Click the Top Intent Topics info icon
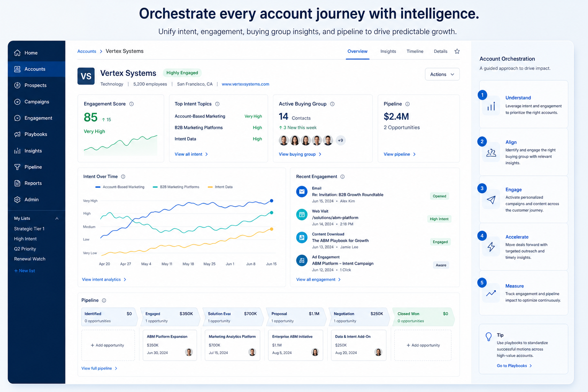The height and width of the screenshot is (392, 588). [217, 104]
